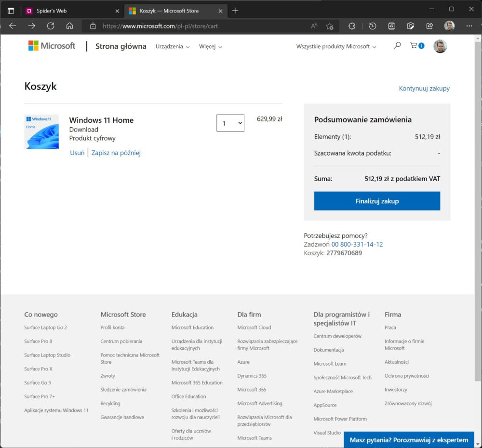Open Centrum pobierania link
The image size is (482, 448).
(x=121, y=342)
